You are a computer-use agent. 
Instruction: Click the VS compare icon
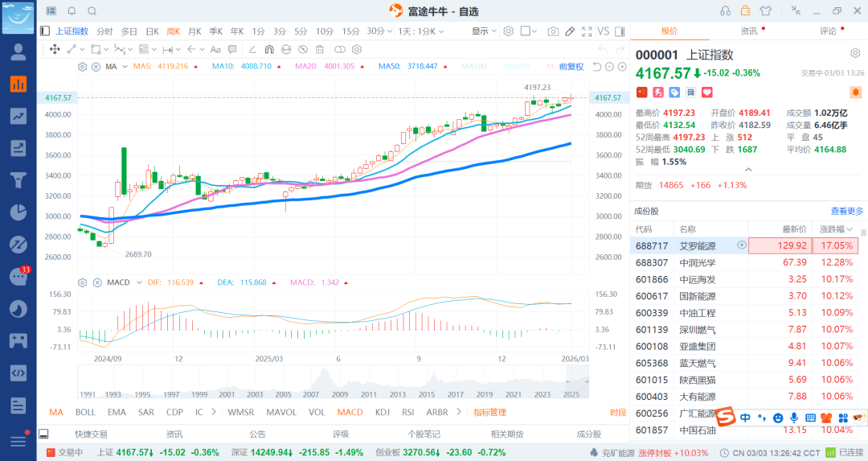click(603, 31)
